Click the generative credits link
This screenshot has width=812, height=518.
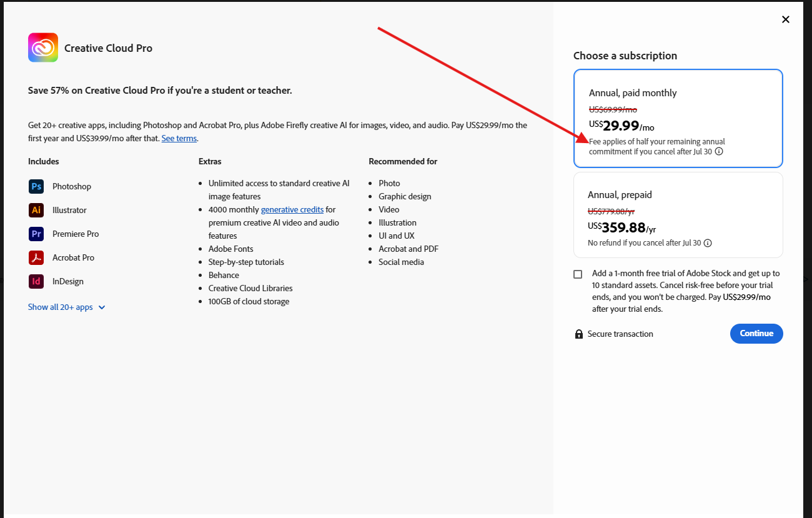click(x=292, y=209)
